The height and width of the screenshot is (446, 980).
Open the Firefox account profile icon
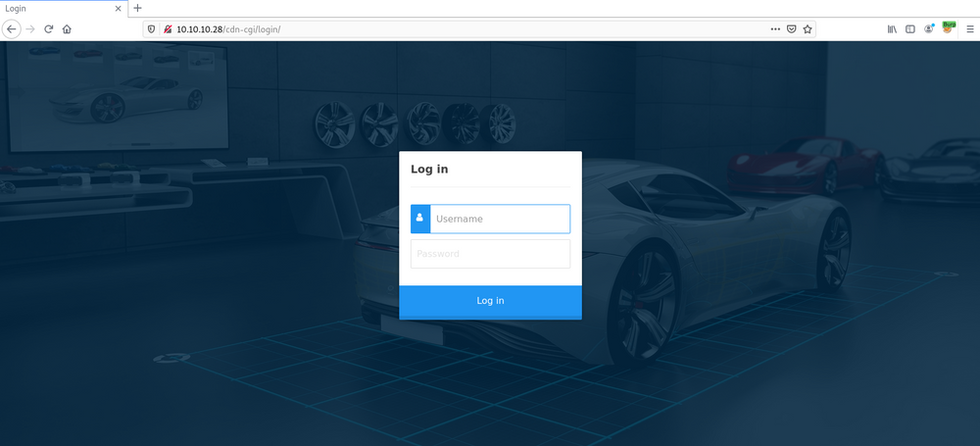(929, 29)
